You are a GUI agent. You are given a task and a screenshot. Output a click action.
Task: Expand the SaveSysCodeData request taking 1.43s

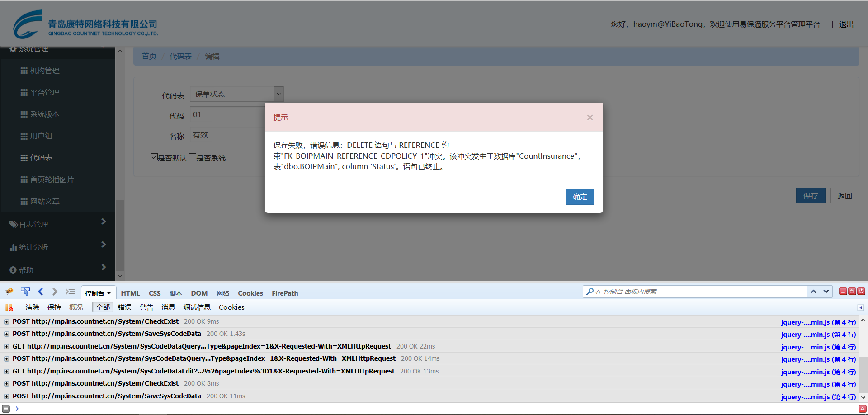click(7, 334)
